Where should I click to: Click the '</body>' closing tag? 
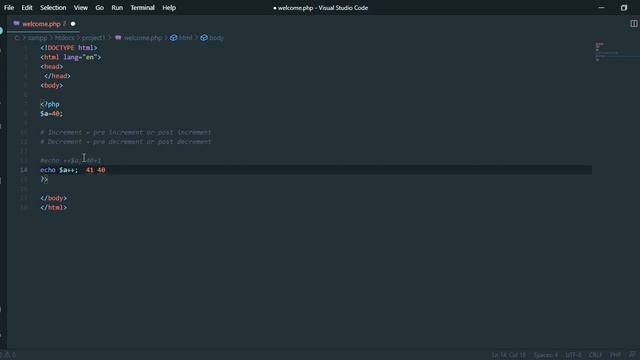pyautogui.click(x=53, y=198)
